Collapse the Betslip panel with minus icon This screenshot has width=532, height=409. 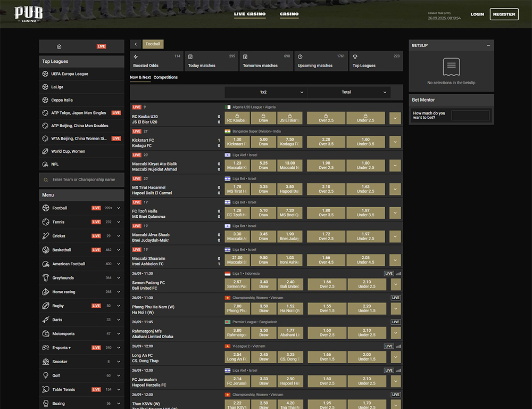488,46
